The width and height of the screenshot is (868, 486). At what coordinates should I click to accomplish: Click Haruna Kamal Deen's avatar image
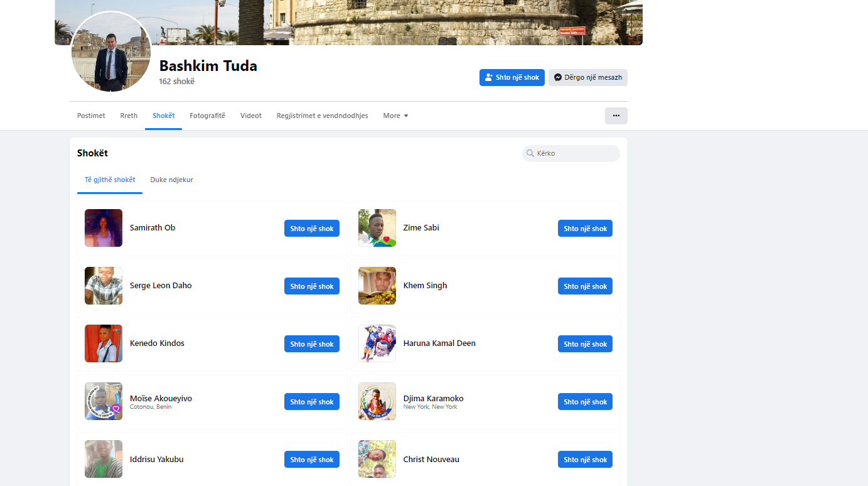[377, 343]
